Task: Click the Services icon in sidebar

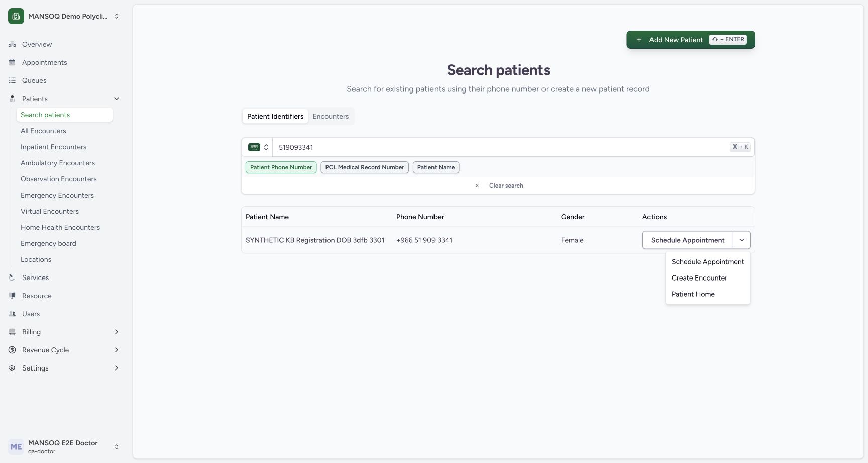Action: [x=12, y=277]
